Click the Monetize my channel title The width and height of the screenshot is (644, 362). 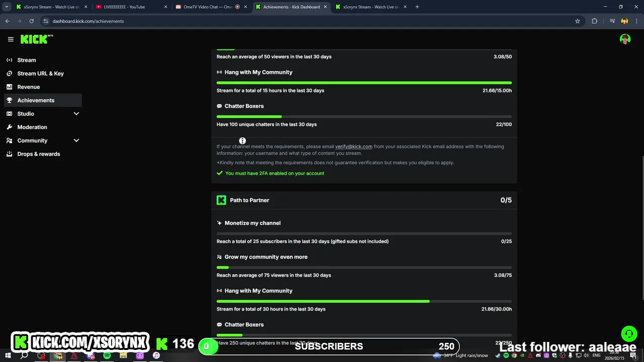(253, 223)
